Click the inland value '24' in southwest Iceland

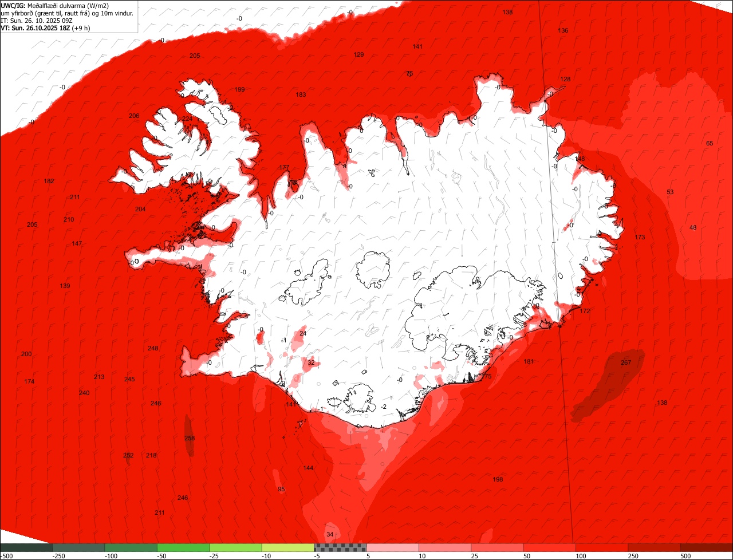pos(303,334)
